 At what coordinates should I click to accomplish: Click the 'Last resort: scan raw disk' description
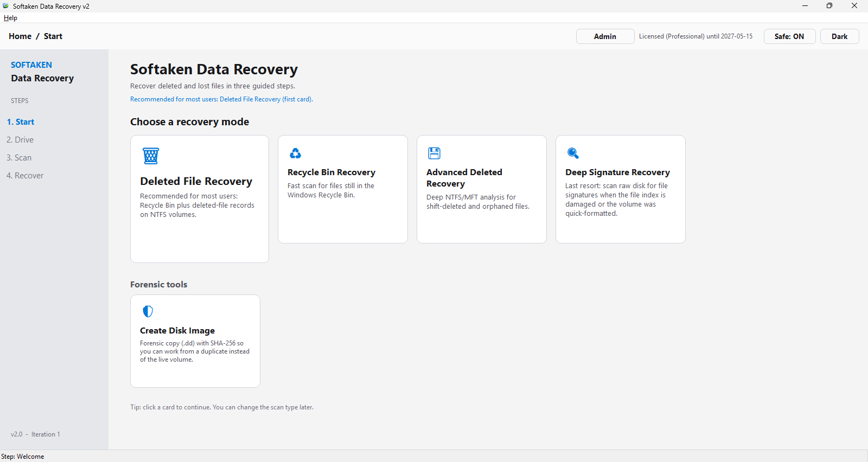(x=616, y=200)
